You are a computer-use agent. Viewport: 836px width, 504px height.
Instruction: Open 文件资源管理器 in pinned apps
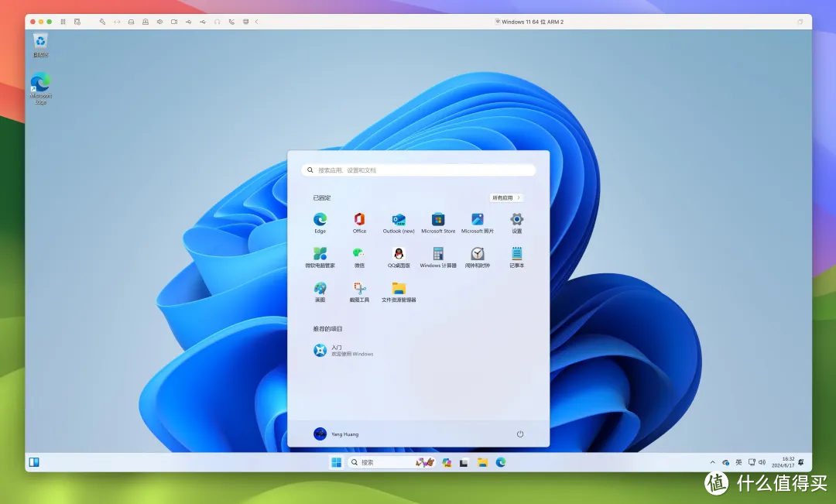coord(399,293)
